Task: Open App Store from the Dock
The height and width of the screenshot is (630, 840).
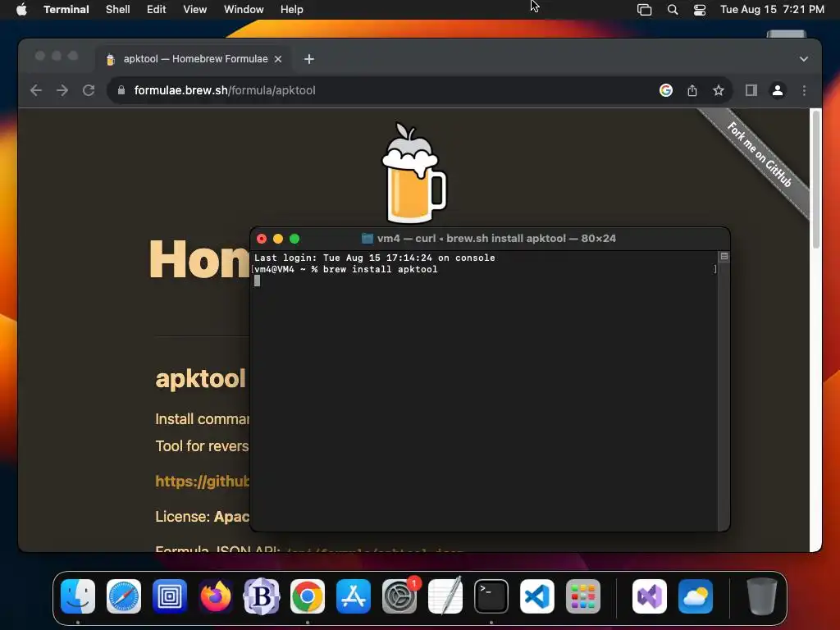Action: pyautogui.click(x=354, y=596)
